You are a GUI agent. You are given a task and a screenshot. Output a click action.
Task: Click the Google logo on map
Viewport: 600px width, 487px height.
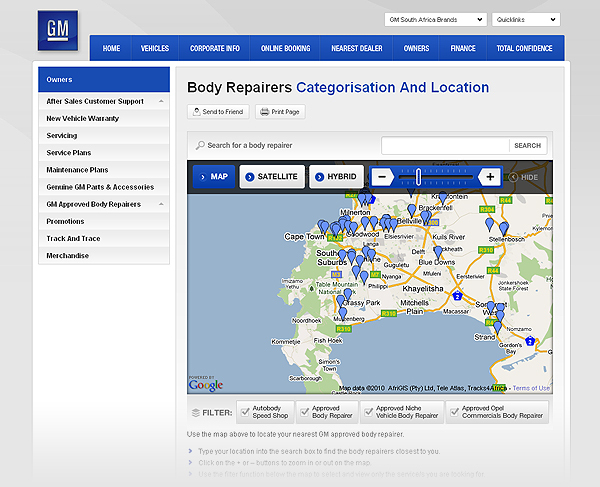(206, 385)
